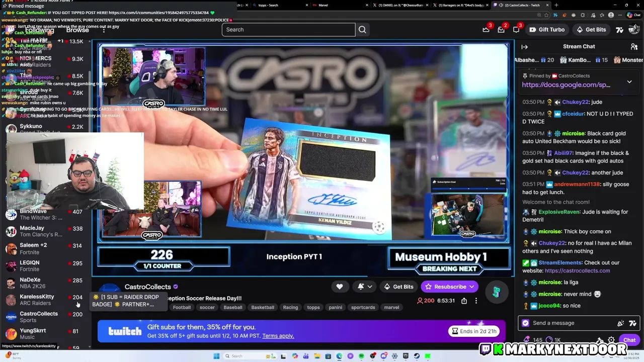Open pinned docs.google.com link
The image size is (644, 362).
[x=566, y=85]
